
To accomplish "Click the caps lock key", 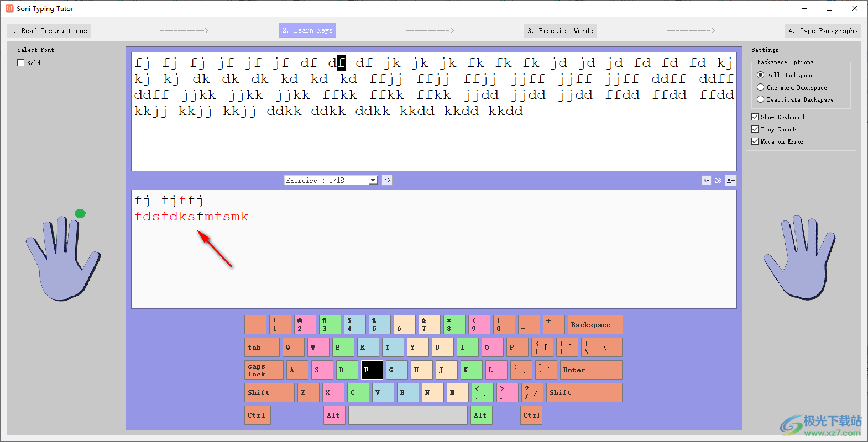I will click(264, 370).
